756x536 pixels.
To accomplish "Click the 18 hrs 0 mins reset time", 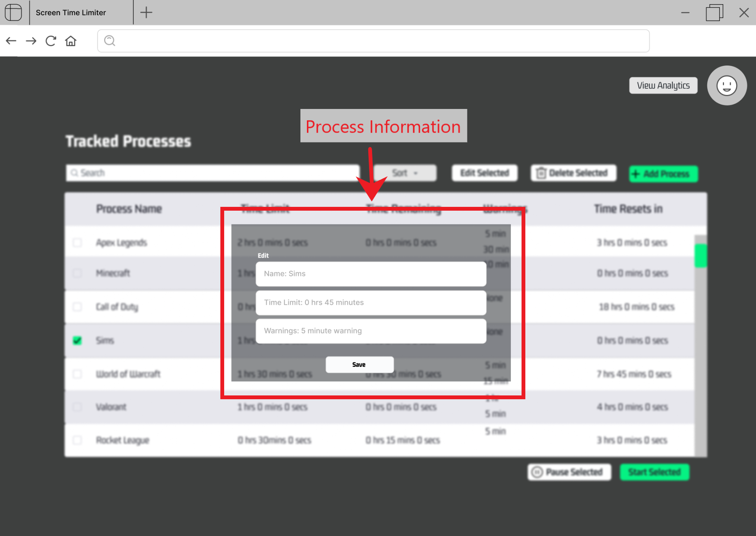I will click(636, 307).
